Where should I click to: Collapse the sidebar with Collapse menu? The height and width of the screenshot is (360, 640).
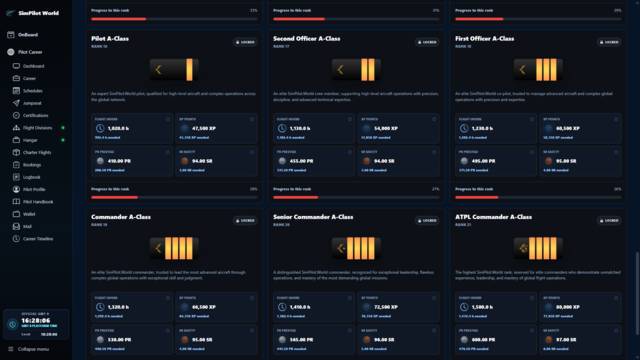(x=29, y=349)
